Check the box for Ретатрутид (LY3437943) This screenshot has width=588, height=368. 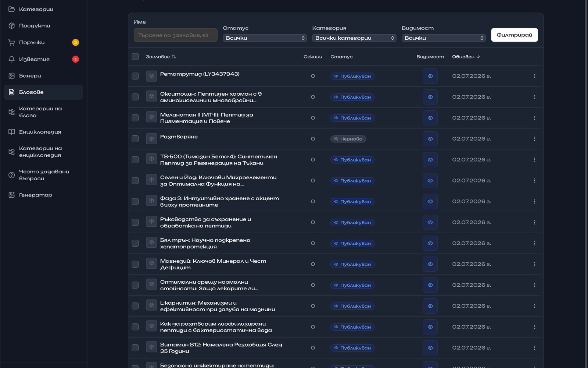(135, 76)
